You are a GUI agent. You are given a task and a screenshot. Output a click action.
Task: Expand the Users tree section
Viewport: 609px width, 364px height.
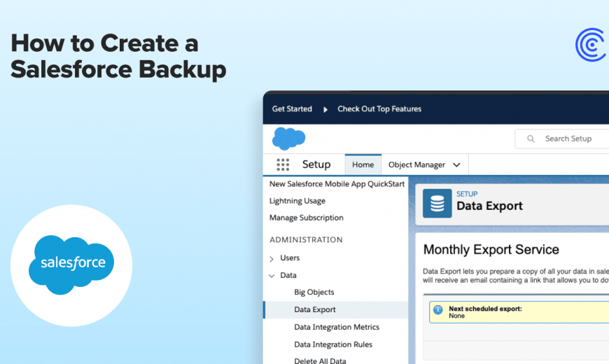pyautogui.click(x=272, y=259)
